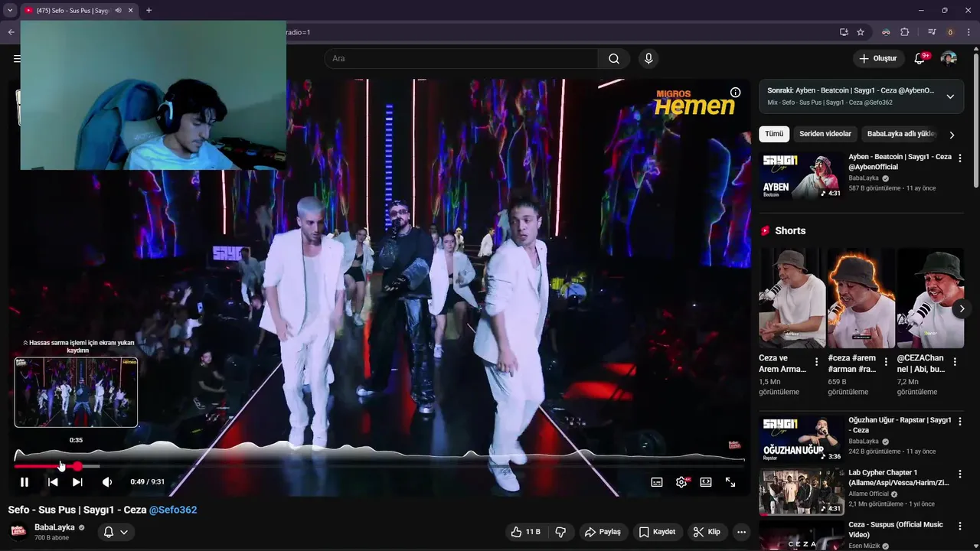Open the video info card icon
The width and height of the screenshot is (980, 551).
[735, 93]
